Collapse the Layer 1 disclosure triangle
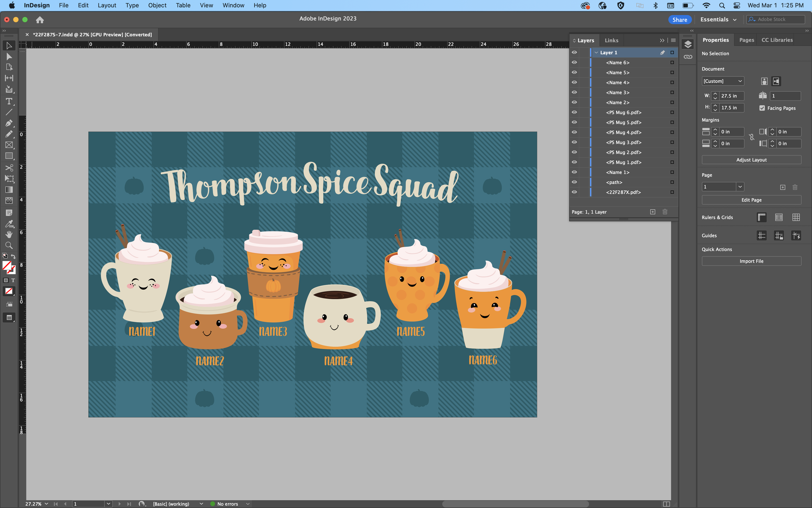Viewport: 812px width, 508px height. 596,52
